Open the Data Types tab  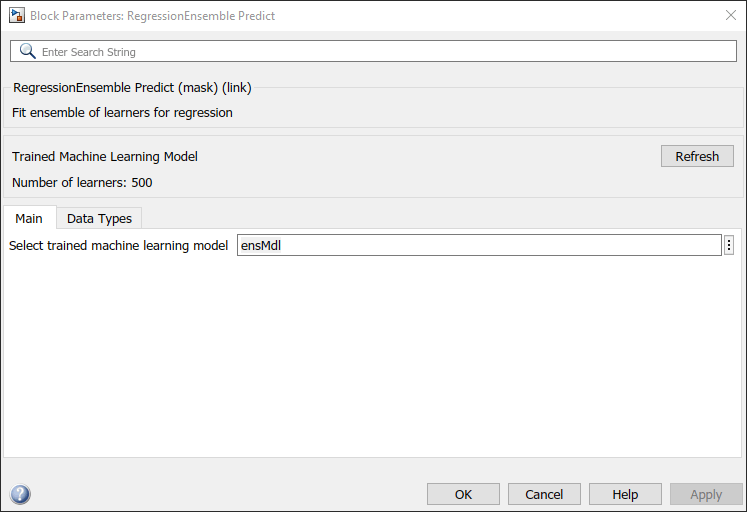pyautogui.click(x=99, y=218)
